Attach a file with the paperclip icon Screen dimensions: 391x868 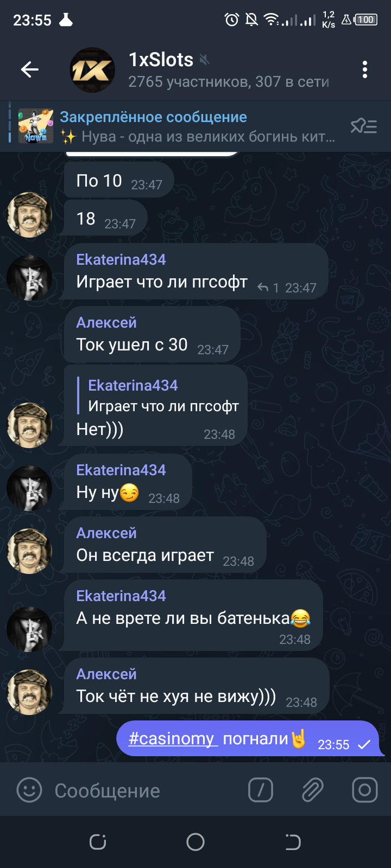[x=312, y=790]
